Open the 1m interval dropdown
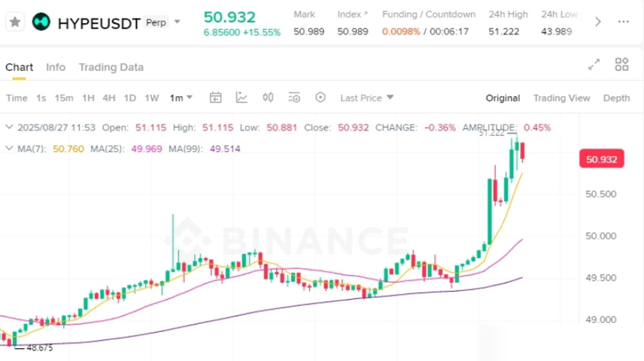Screen dimensions: 644x361 pyautogui.click(x=181, y=98)
